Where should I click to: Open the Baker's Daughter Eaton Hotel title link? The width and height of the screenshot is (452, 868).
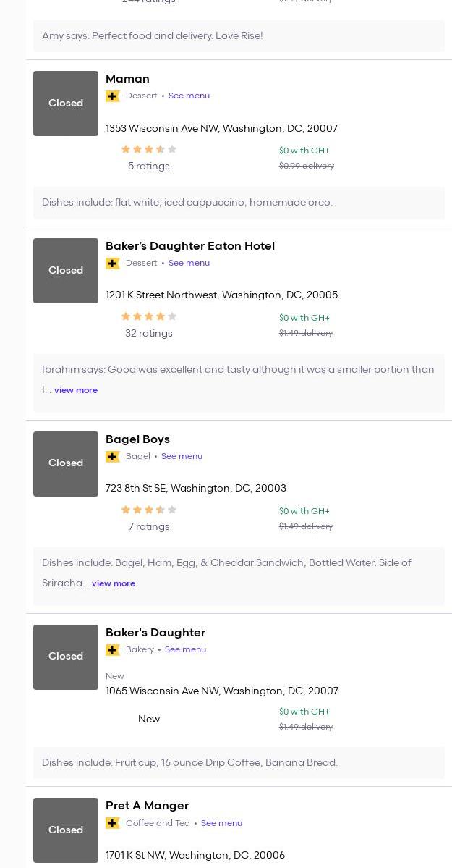[190, 246]
